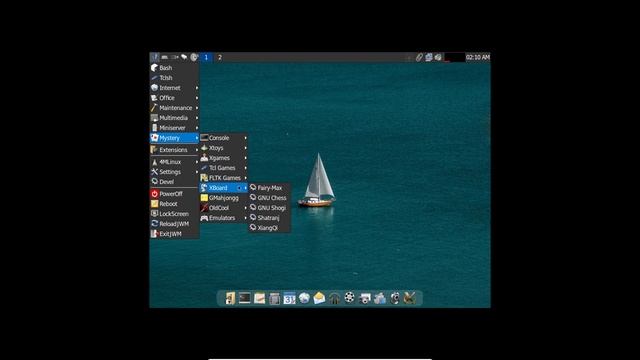
Task: Select the highlighted Mystery menu entry
Action: [174, 138]
